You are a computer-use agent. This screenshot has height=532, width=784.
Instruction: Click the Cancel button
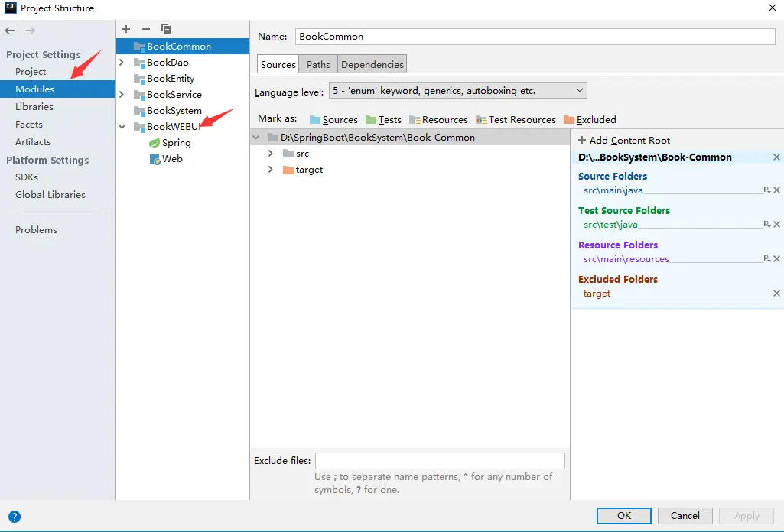pyautogui.click(x=685, y=516)
